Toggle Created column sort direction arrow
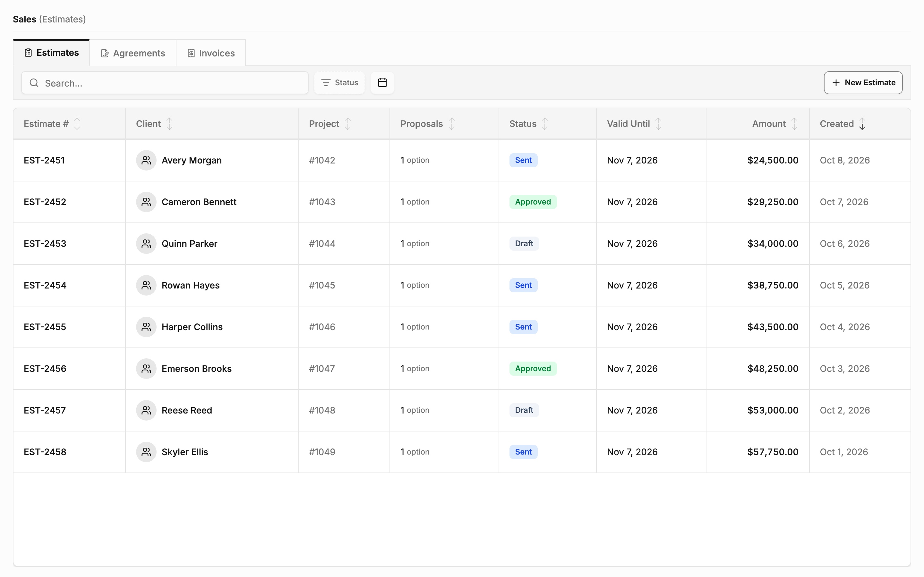This screenshot has height=577, width=924. tap(862, 124)
